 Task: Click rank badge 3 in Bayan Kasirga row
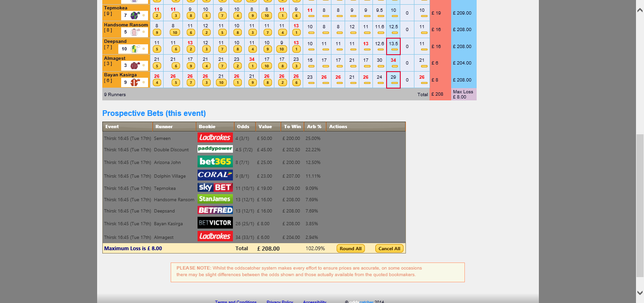tap(206, 82)
